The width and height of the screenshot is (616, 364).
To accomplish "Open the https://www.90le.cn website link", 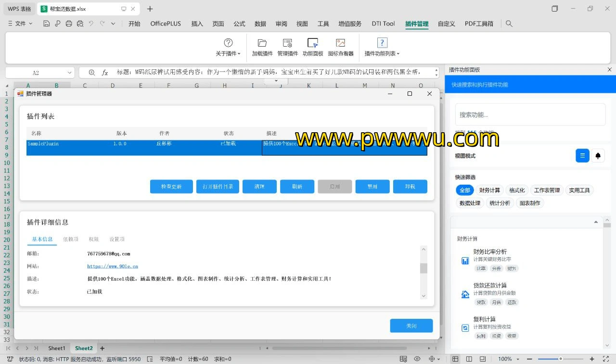I will (x=113, y=266).
